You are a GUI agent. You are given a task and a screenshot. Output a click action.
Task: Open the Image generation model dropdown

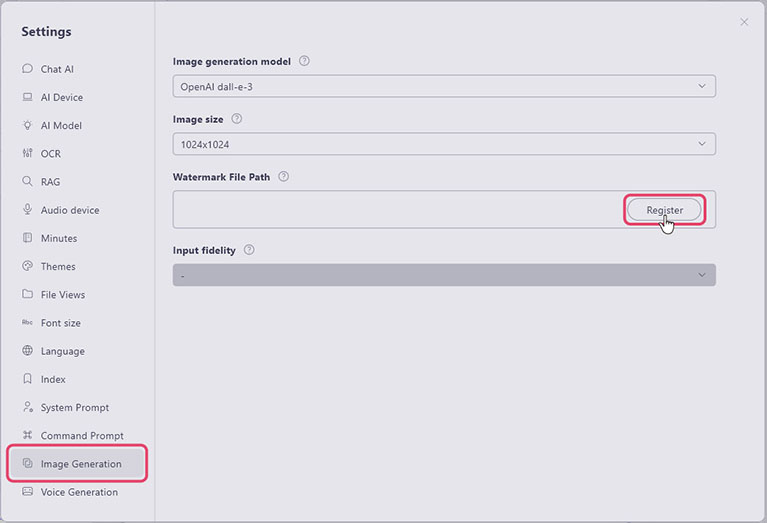(x=444, y=87)
